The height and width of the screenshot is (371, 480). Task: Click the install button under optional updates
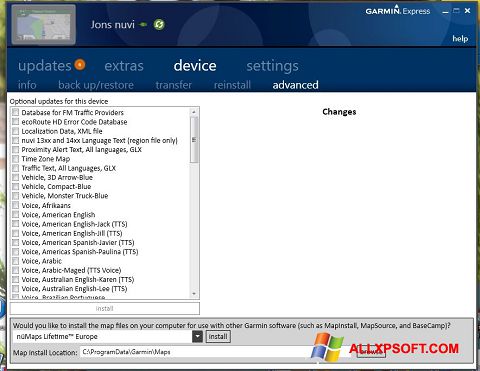click(105, 308)
